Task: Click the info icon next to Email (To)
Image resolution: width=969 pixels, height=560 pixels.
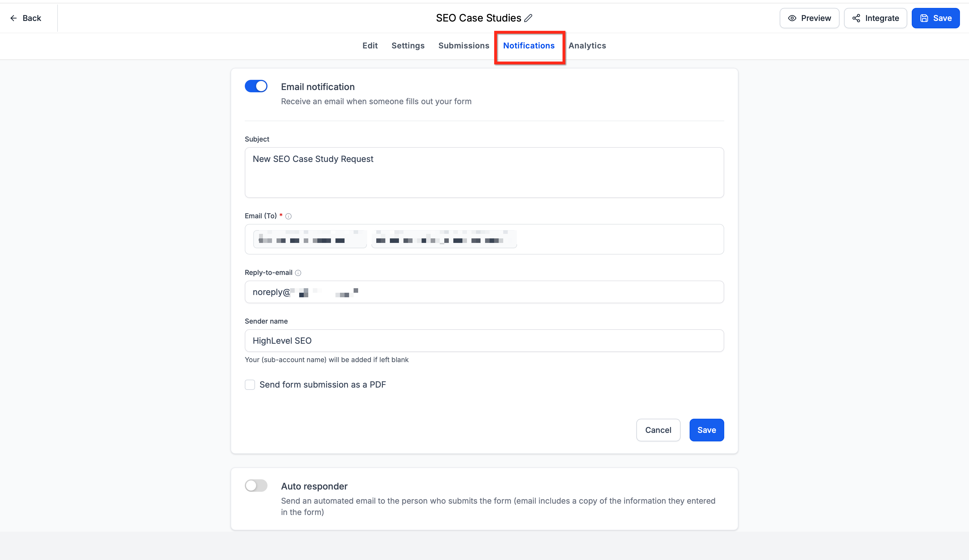Action: tap(288, 216)
